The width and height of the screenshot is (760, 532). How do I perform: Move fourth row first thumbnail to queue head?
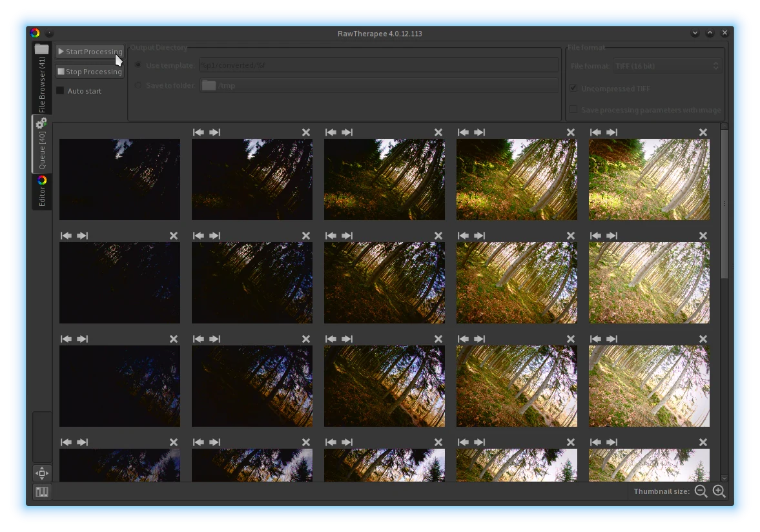66,442
